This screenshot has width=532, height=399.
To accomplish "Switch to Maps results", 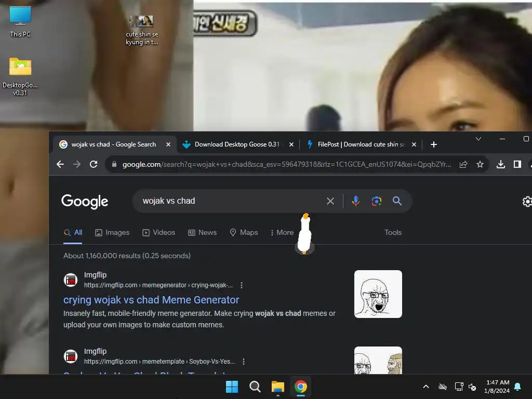I will click(244, 233).
